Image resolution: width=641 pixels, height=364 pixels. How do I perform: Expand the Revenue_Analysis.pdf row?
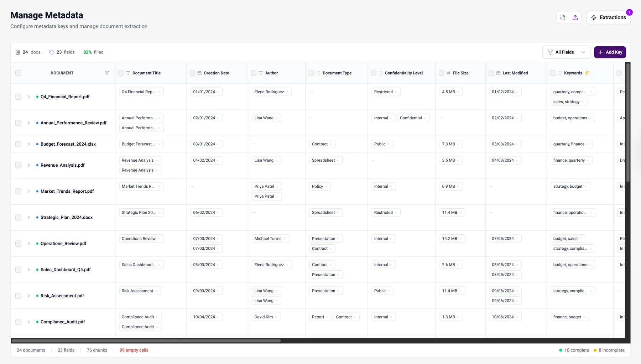pos(28,165)
